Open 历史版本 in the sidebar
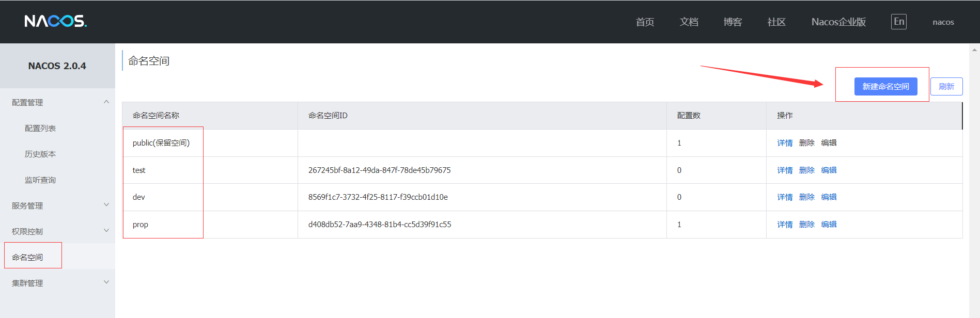 pyautogui.click(x=40, y=154)
